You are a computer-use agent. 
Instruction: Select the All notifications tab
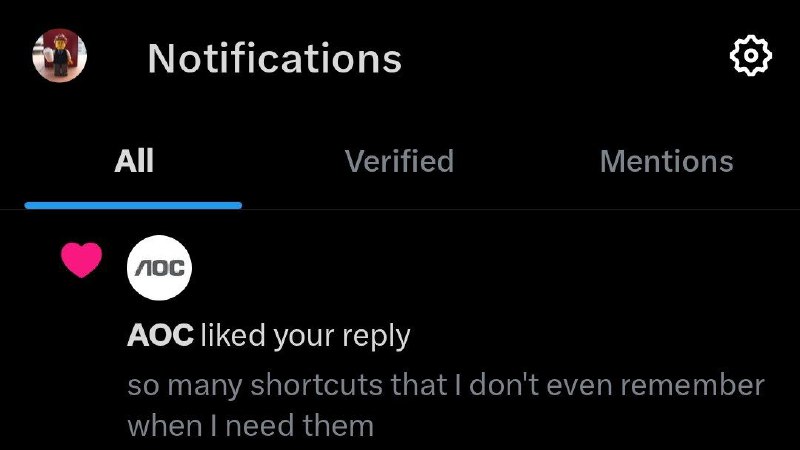coord(134,161)
